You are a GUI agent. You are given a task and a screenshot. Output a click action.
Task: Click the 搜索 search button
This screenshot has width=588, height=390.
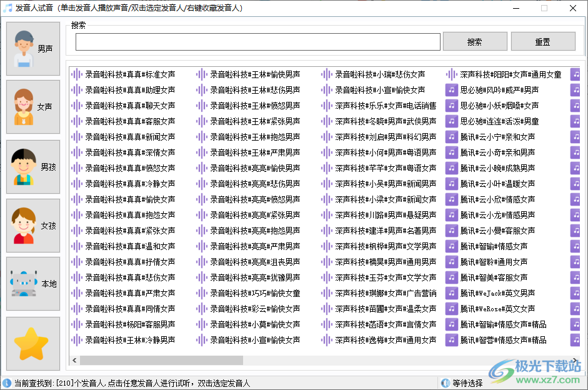tap(475, 42)
